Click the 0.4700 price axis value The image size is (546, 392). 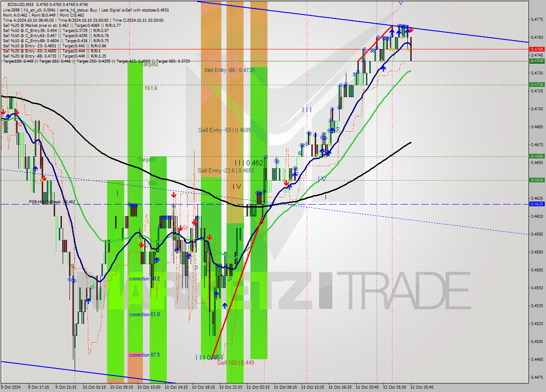537,109
